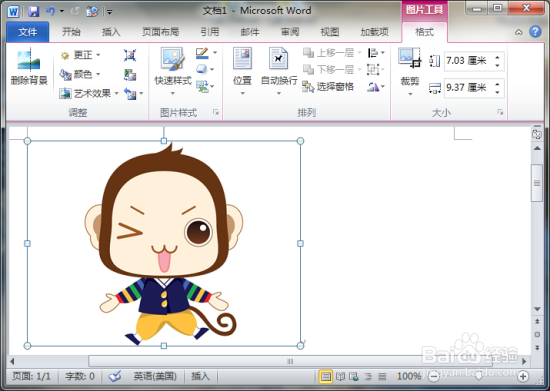Viewport: 550px width, 391px height.
Task: Click the height field showing 7.03 厘米
Action: pos(468,61)
